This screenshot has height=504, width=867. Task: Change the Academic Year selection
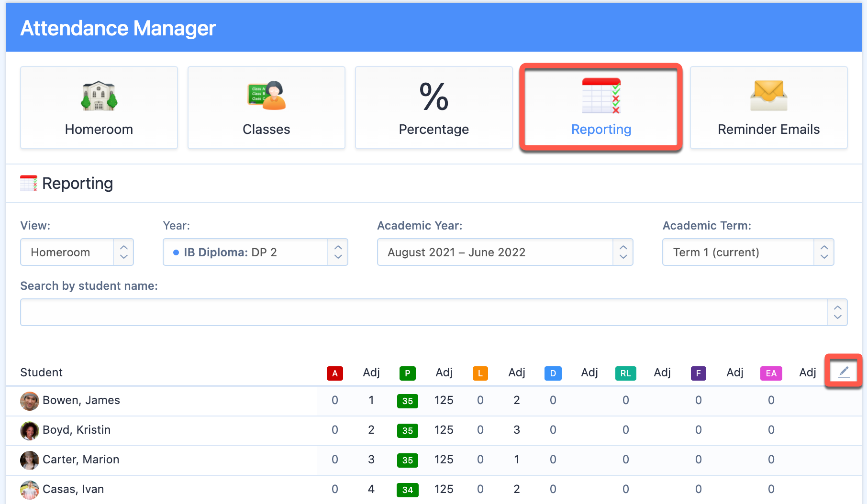coord(505,252)
